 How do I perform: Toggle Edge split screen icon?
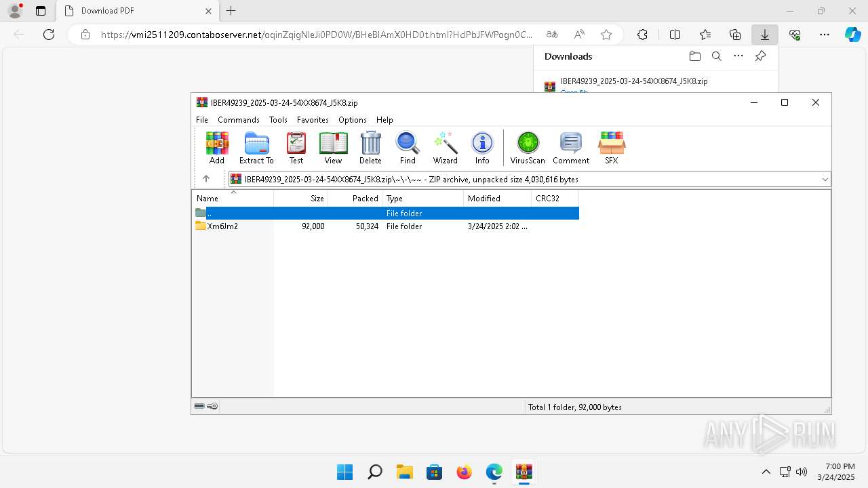click(675, 35)
